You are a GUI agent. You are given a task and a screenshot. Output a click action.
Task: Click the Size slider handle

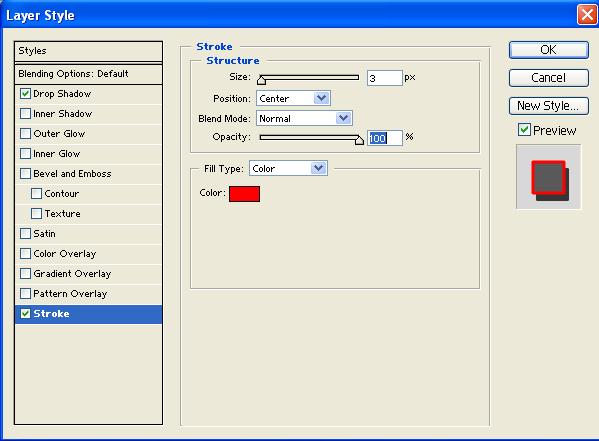(261, 80)
